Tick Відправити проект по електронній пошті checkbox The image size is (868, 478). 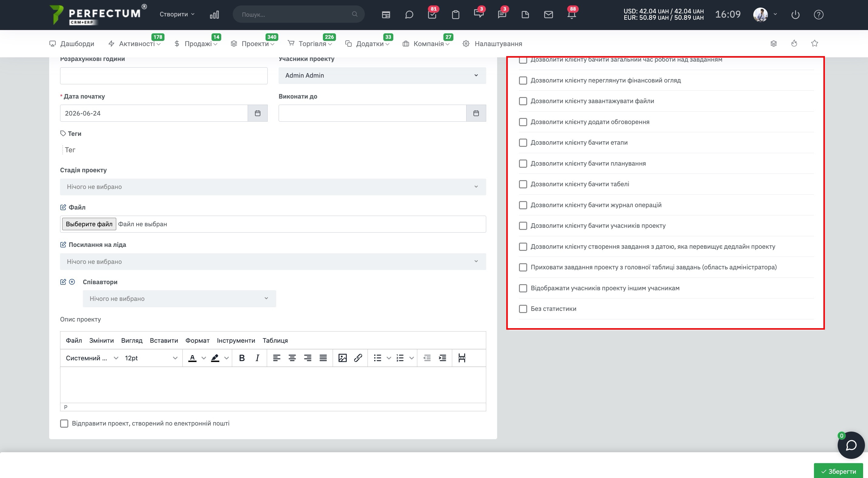click(x=64, y=423)
